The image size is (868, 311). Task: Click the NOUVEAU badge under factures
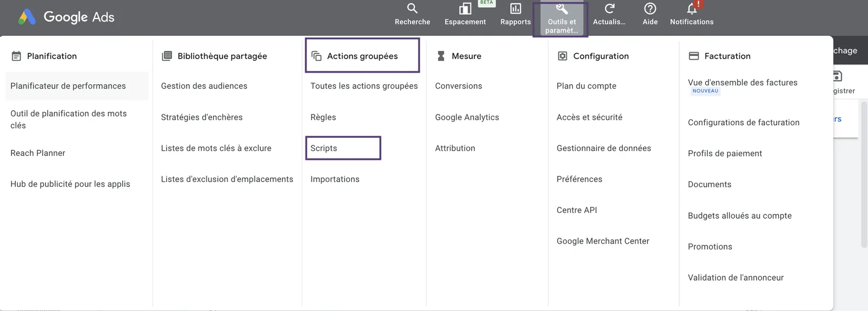point(705,91)
